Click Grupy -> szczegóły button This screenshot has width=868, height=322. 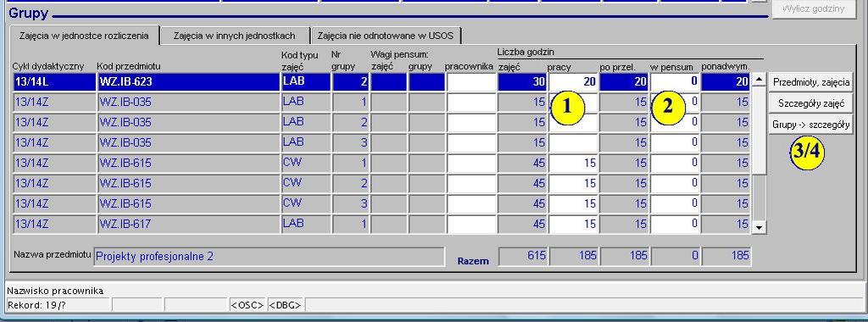811,125
